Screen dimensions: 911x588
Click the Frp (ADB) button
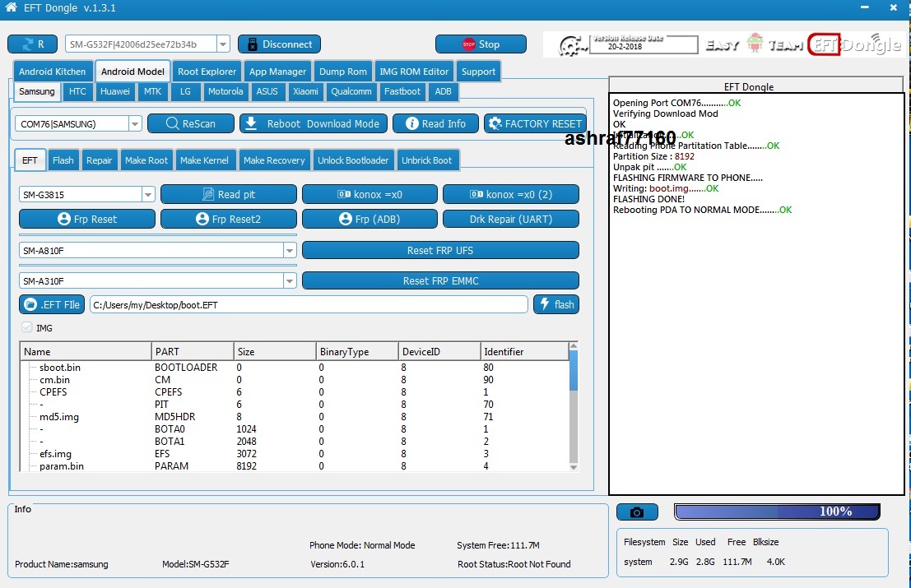click(370, 219)
